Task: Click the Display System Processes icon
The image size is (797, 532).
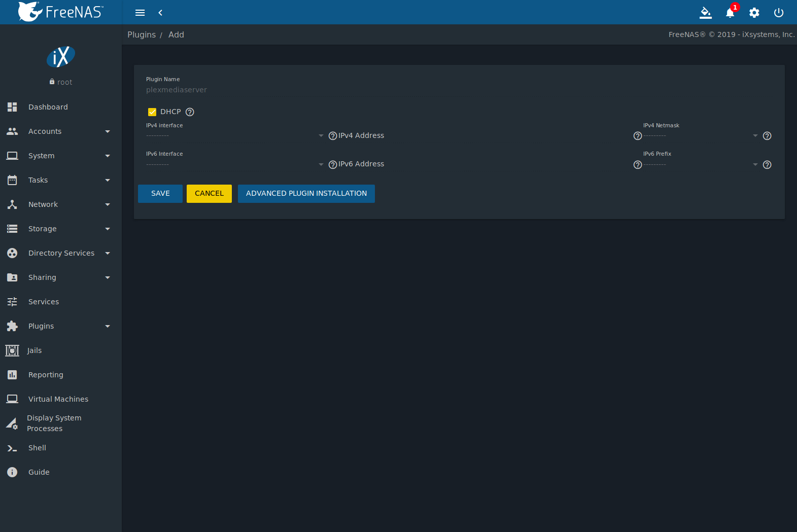Action: point(12,423)
